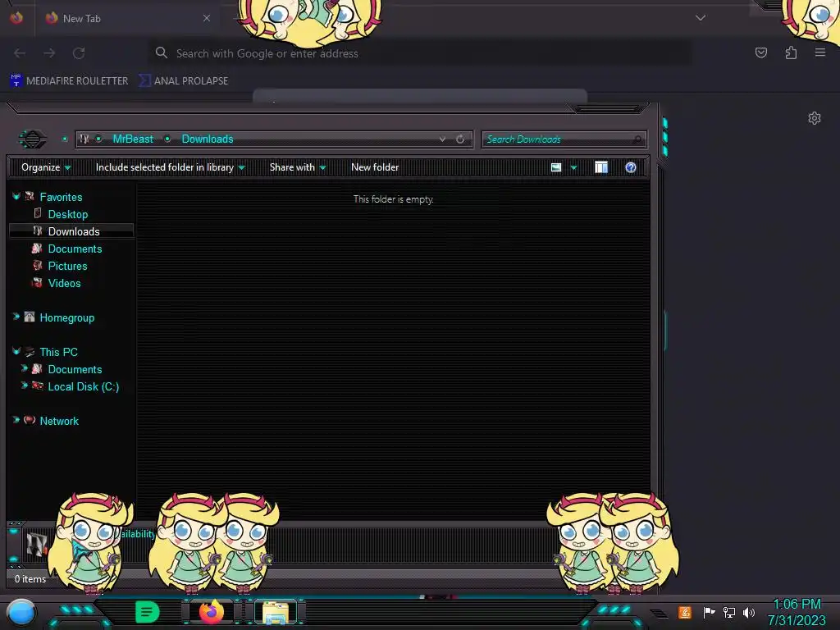Select Local Disk (C:)
Screen dimensions: 840x630
pos(84,387)
